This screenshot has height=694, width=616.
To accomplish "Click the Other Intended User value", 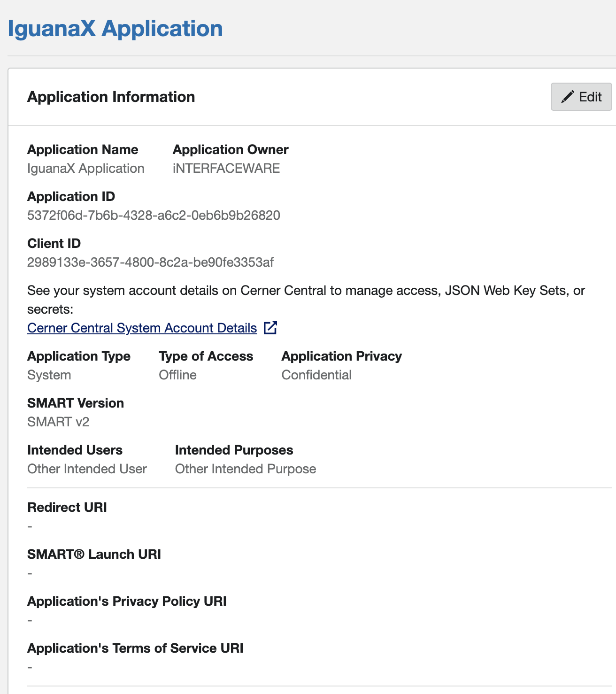I will pos(87,469).
